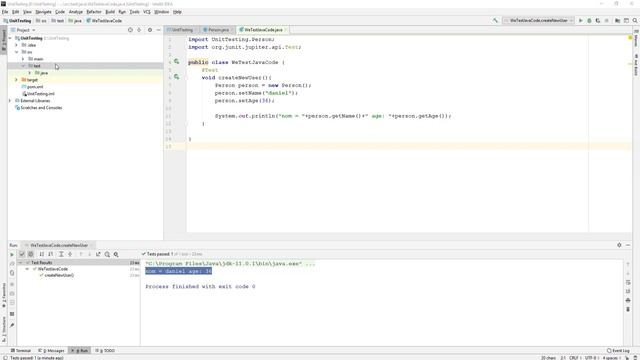The height and width of the screenshot is (360, 640).
Task: Click the yellow inspection indicator atop the editor
Action: pos(630,38)
